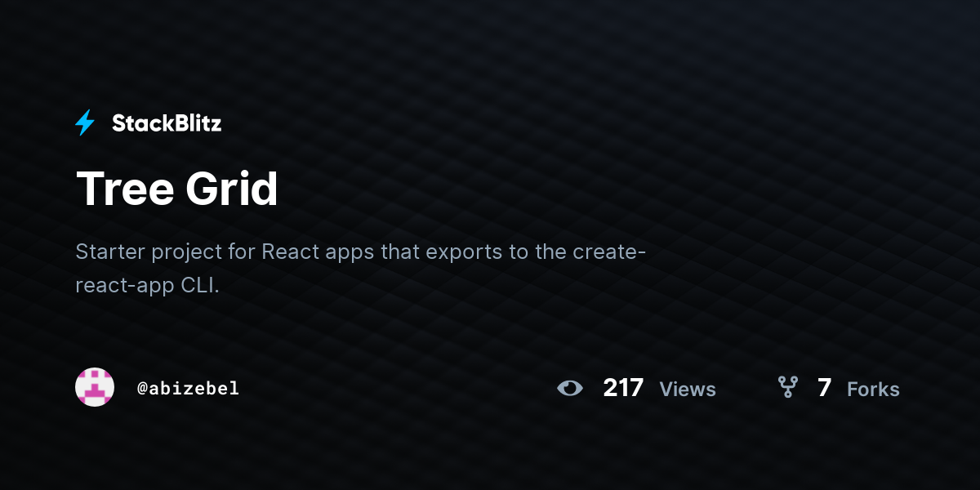Click the eye icon beside 217 Views

click(x=570, y=388)
